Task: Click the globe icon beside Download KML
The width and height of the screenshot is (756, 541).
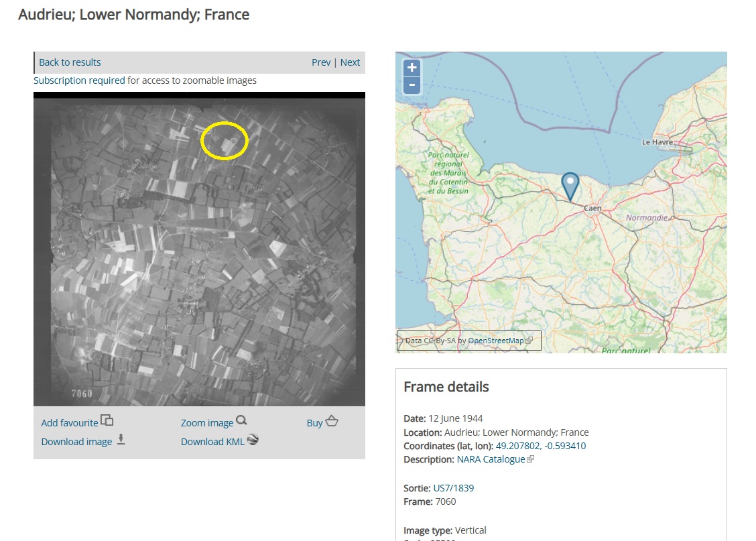Action: tap(253, 440)
